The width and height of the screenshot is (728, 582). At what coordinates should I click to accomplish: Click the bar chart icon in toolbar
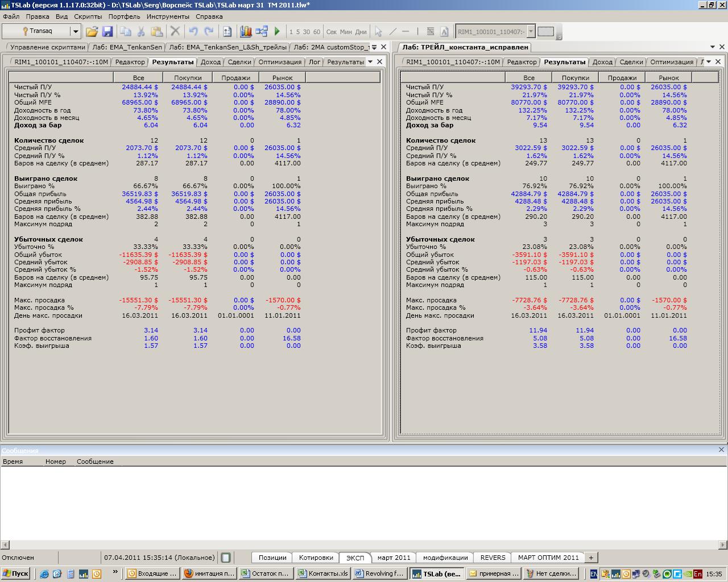[246, 32]
